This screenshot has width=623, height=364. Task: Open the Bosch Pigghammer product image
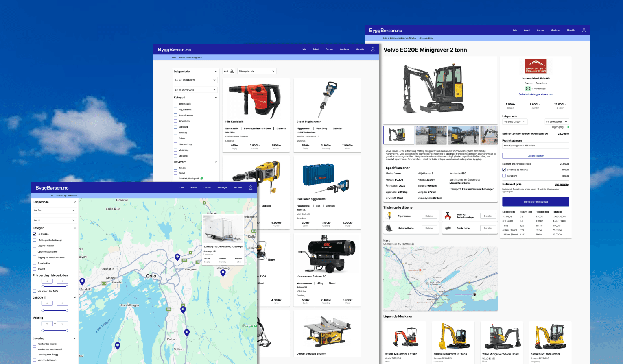click(x=327, y=100)
